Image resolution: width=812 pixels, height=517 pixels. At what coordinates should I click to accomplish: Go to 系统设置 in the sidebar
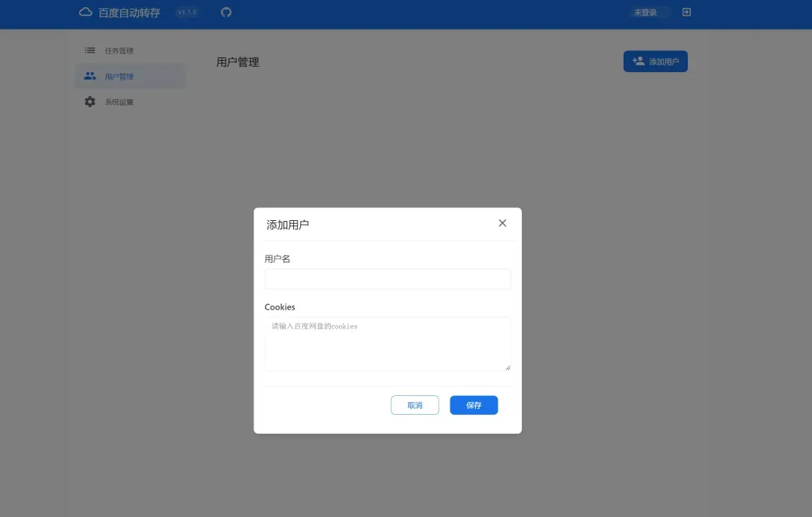[x=120, y=102]
